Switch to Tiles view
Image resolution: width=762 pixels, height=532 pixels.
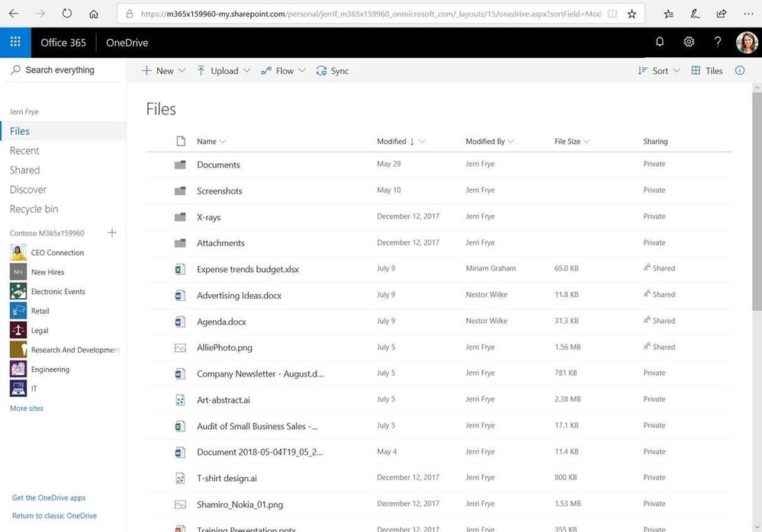click(706, 70)
